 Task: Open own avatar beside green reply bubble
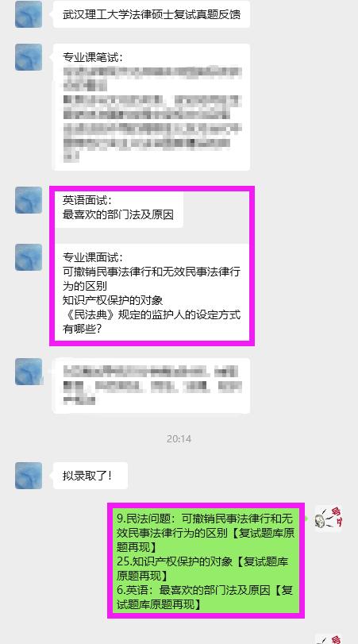tap(329, 519)
